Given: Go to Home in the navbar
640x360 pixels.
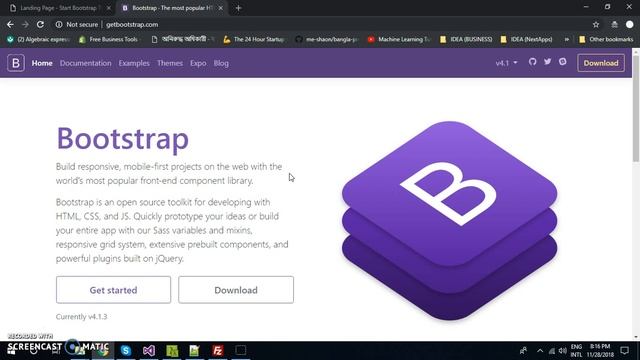Looking at the screenshot, I should [x=42, y=63].
